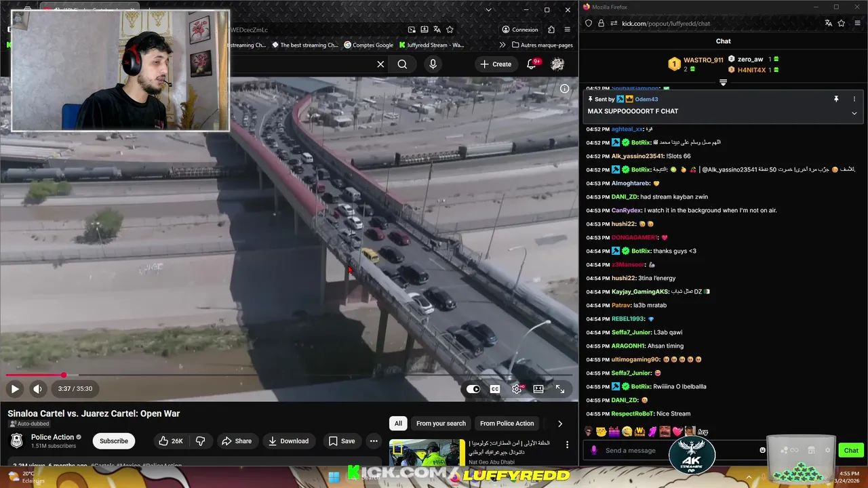Show next filter chips with arrow

(x=559, y=424)
